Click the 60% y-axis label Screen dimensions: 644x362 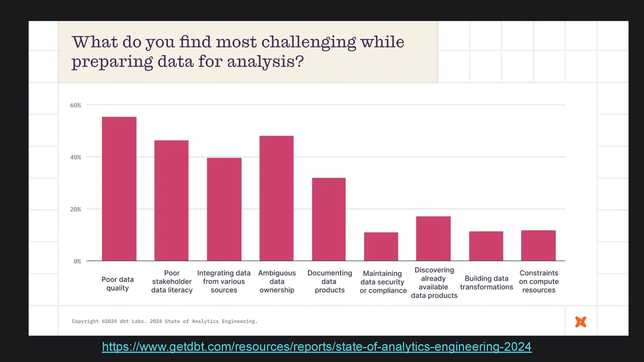pos(75,105)
